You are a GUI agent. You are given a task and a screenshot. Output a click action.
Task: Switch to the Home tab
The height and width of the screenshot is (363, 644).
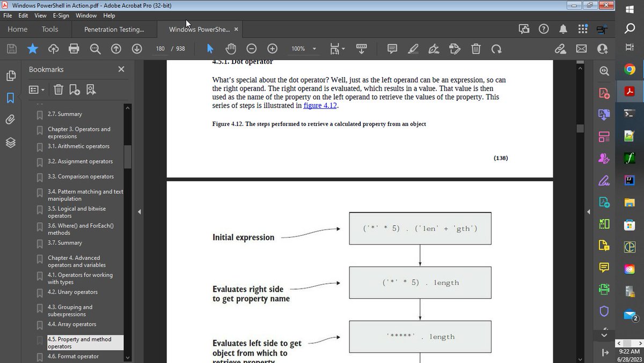point(18,29)
